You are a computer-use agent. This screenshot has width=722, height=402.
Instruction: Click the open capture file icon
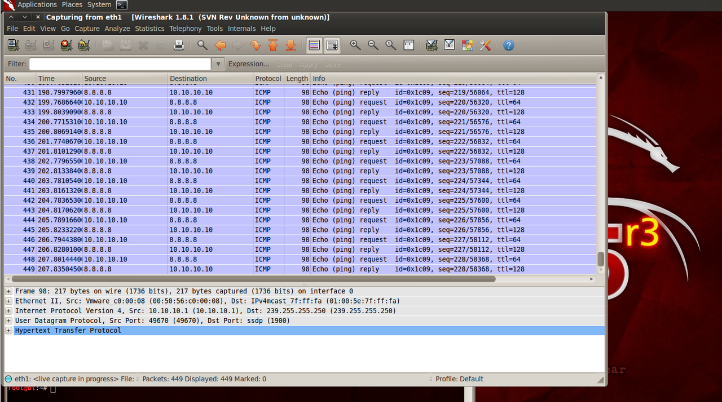pyautogui.click(x=108, y=45)
